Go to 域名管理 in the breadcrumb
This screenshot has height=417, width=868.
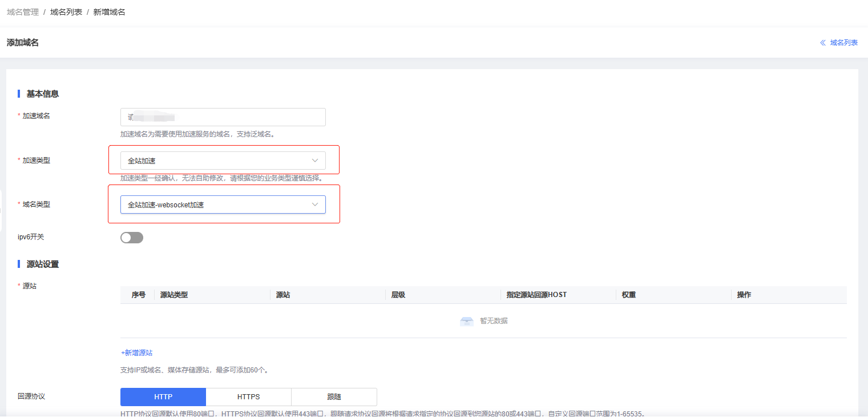click(23, 12)
